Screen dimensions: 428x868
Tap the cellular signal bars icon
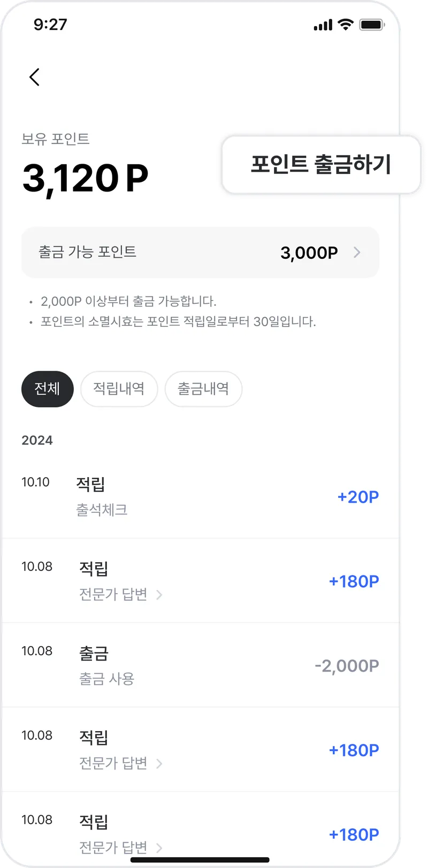click(323, 25)
